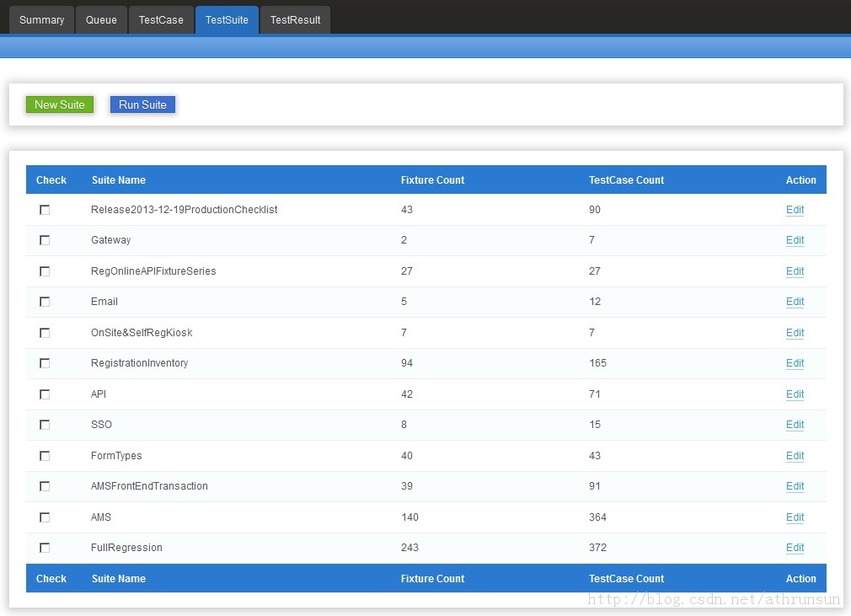Open the Summary tab
This screenshot has width=851, height=616.
pos(41,19)
